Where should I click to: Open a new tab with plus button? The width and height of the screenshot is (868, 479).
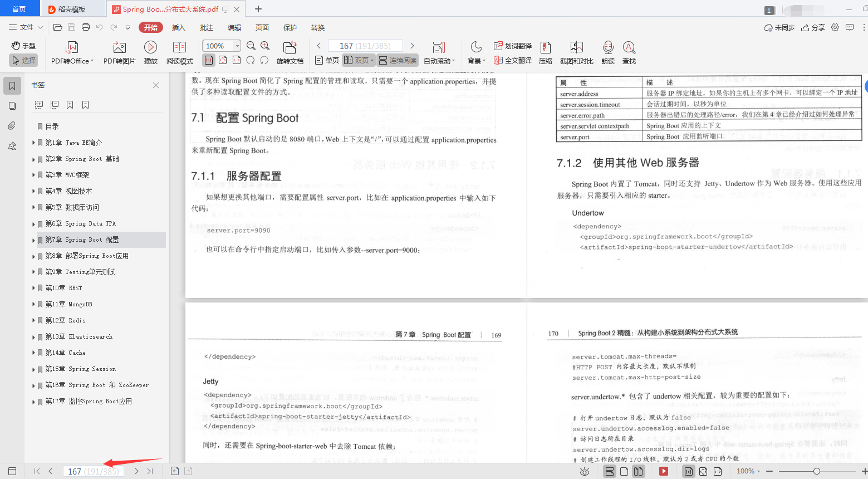258,9
